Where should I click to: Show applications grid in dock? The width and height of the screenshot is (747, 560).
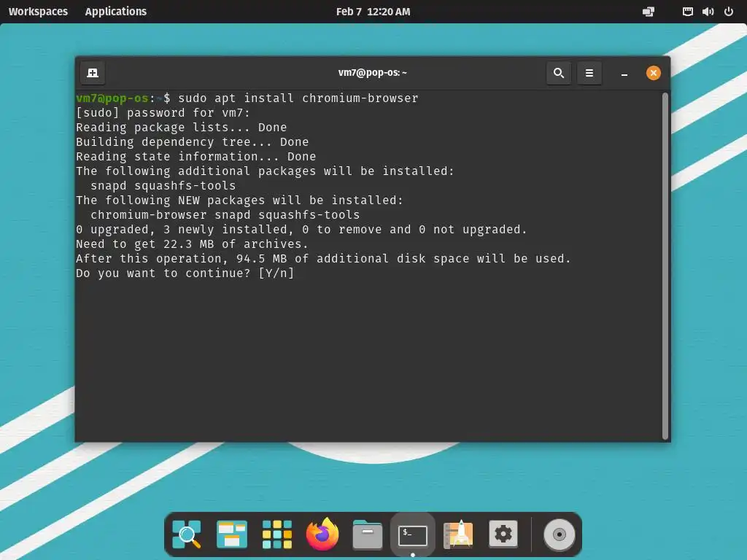pyautogui.click(x=277, y=534)
